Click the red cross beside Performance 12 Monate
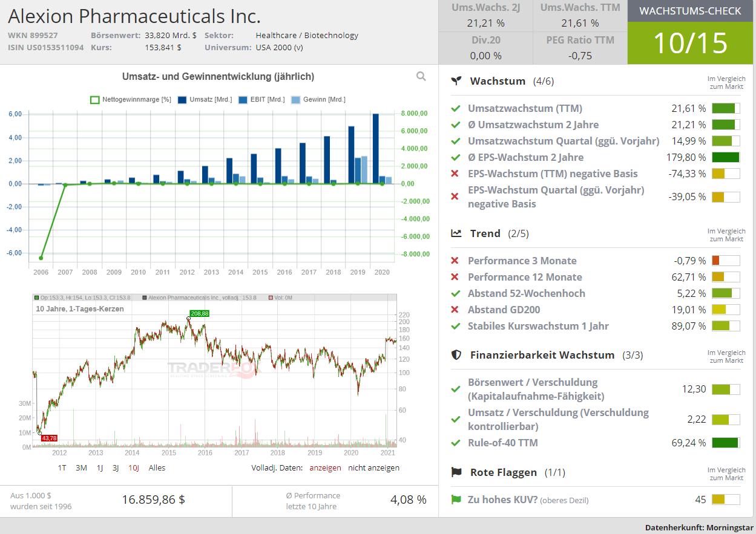 [455, 277]
